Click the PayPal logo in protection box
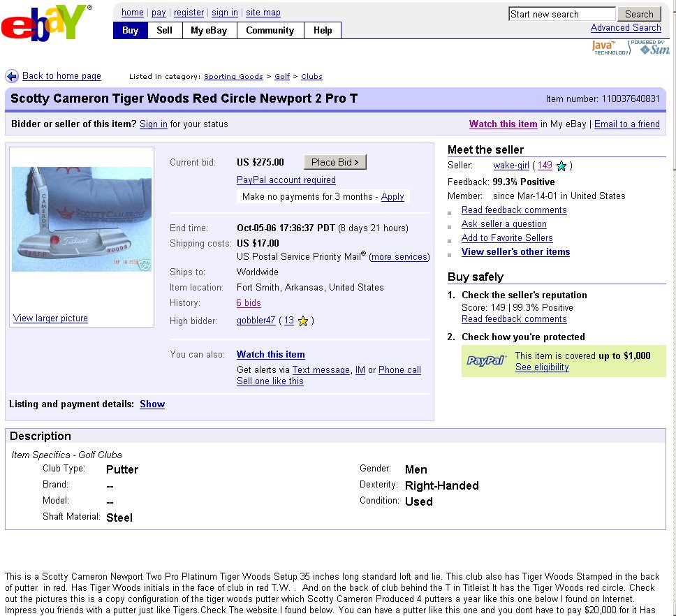The image size is (676, 616). pyautogui.click(x=487, y=360)
